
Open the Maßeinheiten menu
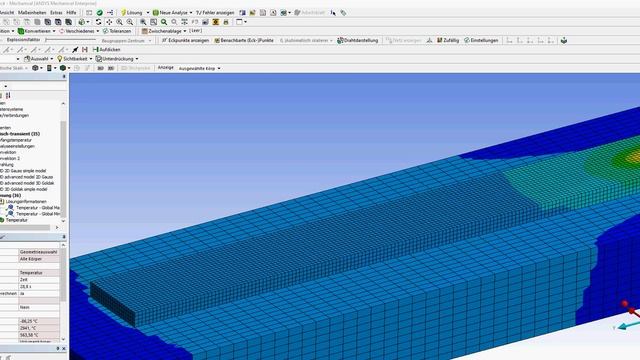(x=32, y=13)
